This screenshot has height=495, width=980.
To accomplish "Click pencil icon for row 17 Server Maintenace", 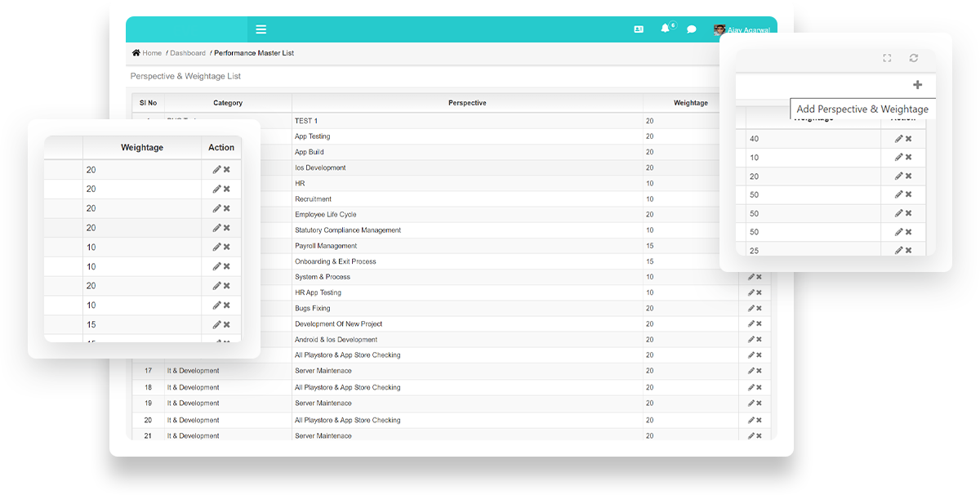I will tap(751, 371).
